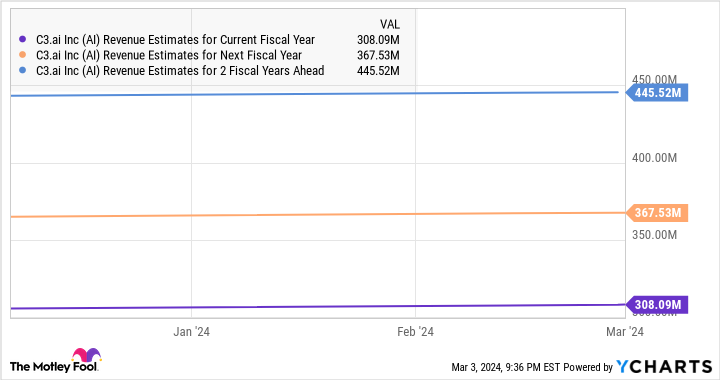Image resolution: width=720 pixels, height=380 pixels.
Task: Click The Motley Fool logo
Action: (55, 361)
